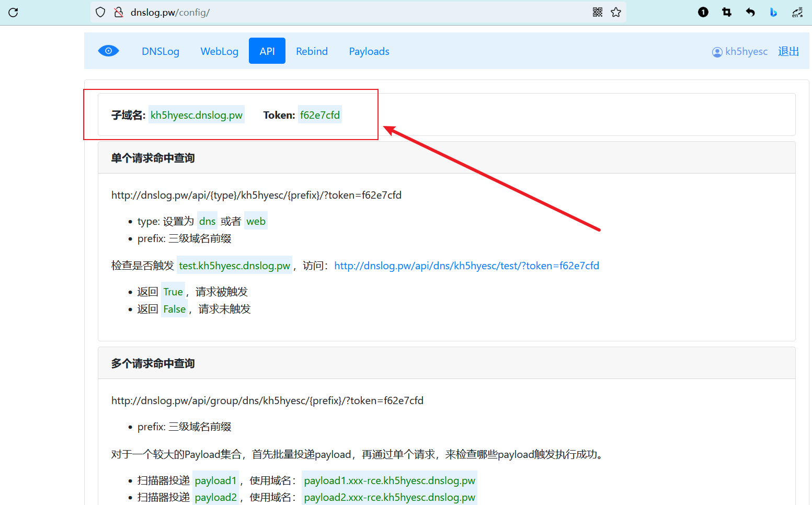Open the QR code generator icon
The width and height of the screenshot is (812, 505).
click(598, 12)
